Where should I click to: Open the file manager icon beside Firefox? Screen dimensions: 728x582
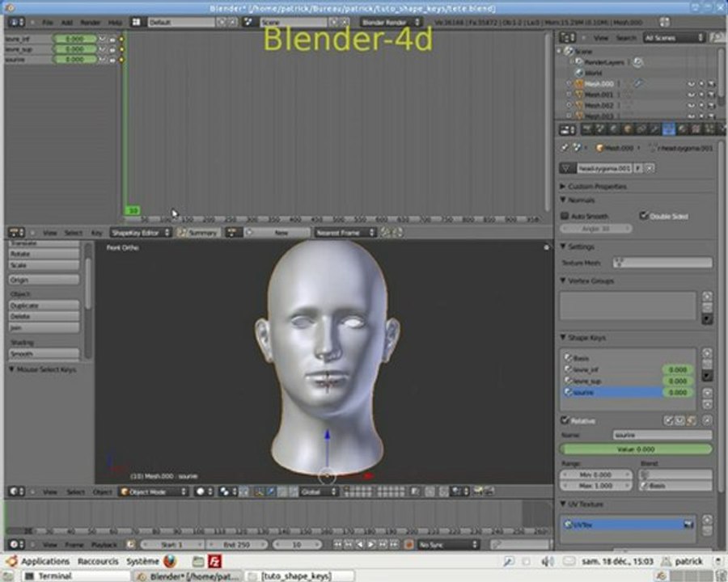click(x=198, y=561)
